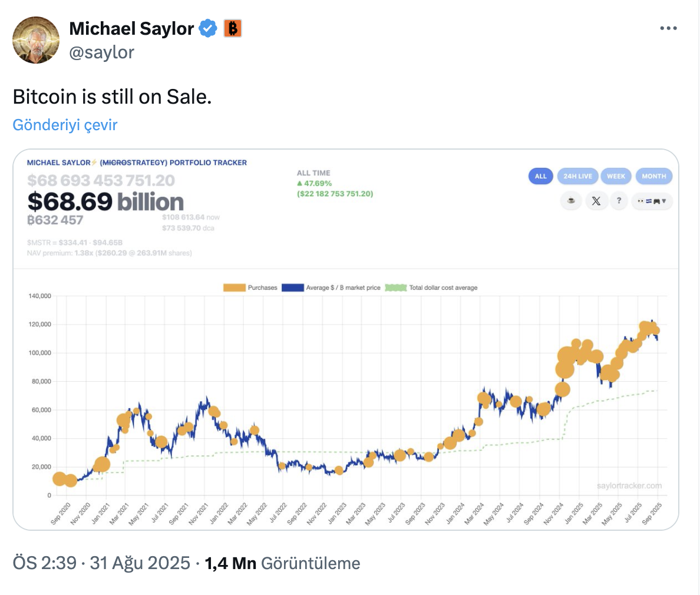
Task: Toggle the green Total dollar cost average legend
Action: coord(396,287)
